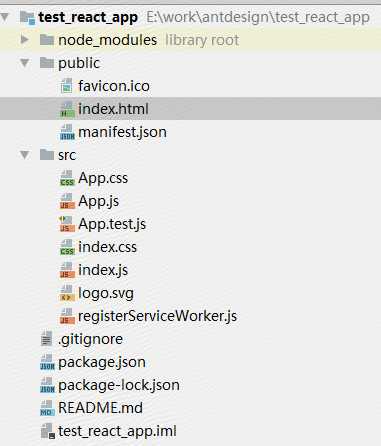This screenshot has width=381, height=446.
Task: Collapse the test_react_app project root
Action: (x=5, y=17)
